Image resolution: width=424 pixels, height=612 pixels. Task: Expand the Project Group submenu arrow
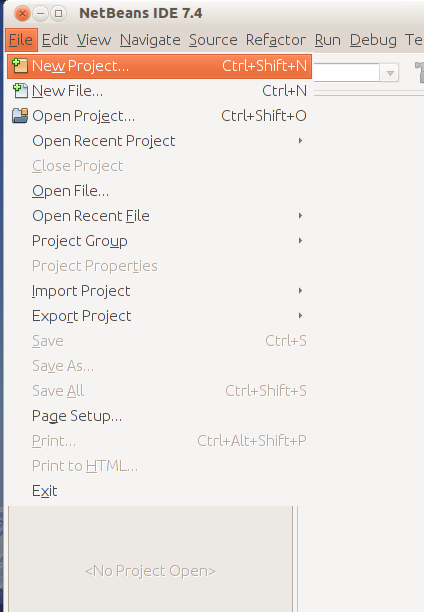click(x=300, y=240)
